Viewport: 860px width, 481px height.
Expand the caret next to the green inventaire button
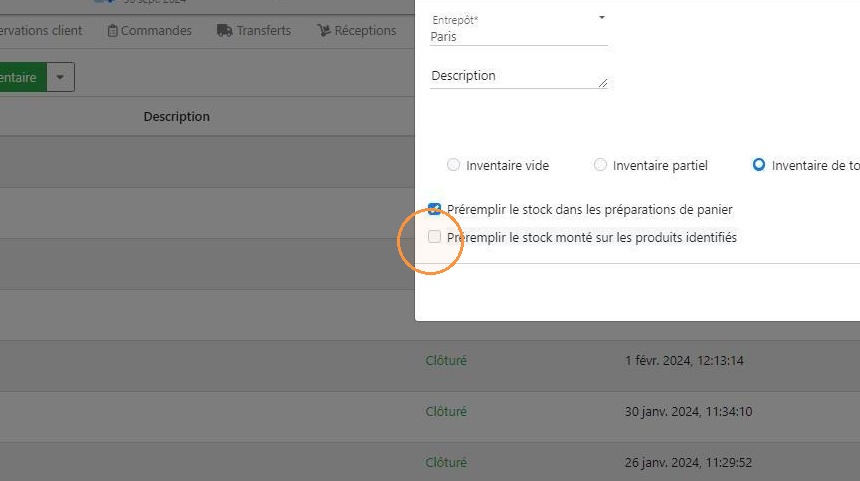(x=60, y=77)
